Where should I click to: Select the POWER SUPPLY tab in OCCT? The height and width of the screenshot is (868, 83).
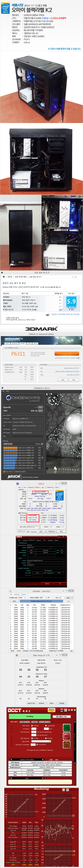(x=45, y=722)
